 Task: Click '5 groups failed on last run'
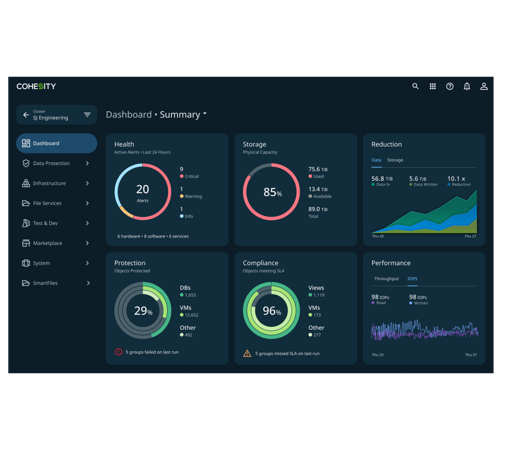pyautogui.click(x=152, y=352)
